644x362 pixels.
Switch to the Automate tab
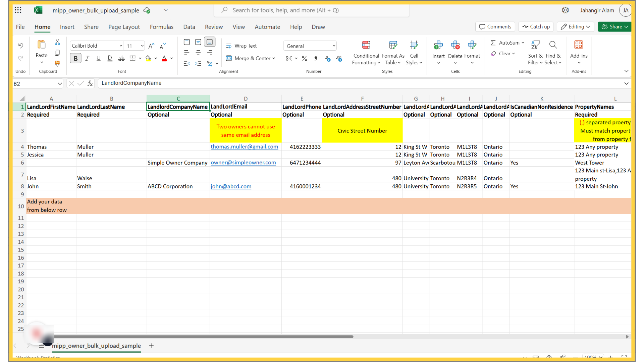point(267,27)
